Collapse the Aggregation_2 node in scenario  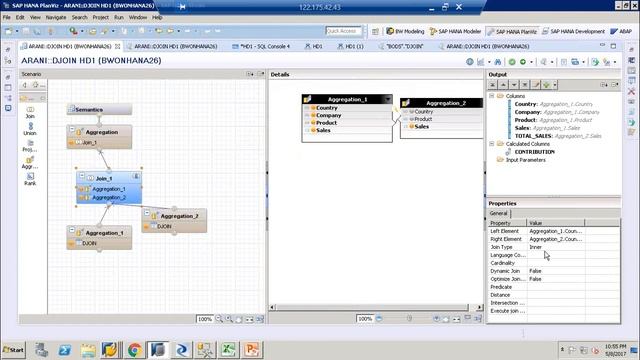[x=147, y=213]
